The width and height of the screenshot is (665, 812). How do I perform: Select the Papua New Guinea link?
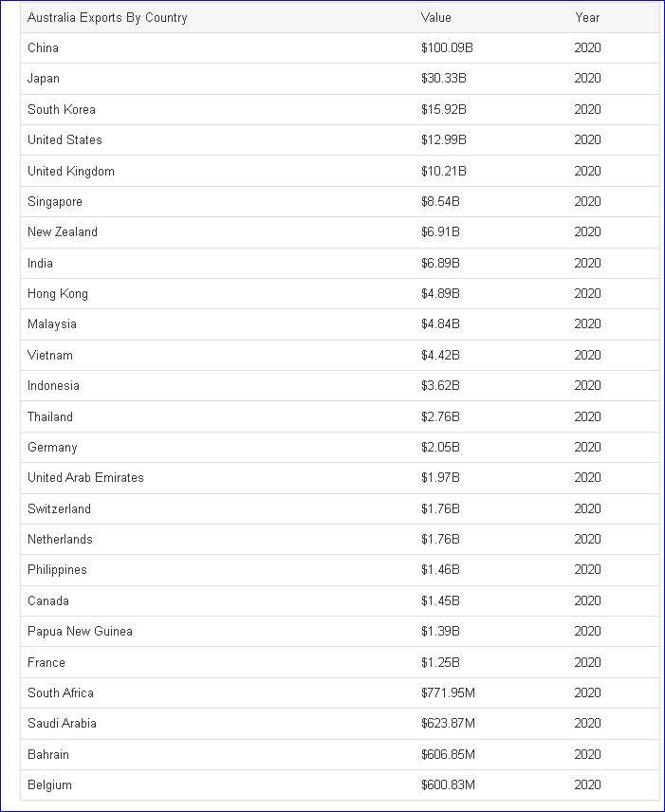80,631
